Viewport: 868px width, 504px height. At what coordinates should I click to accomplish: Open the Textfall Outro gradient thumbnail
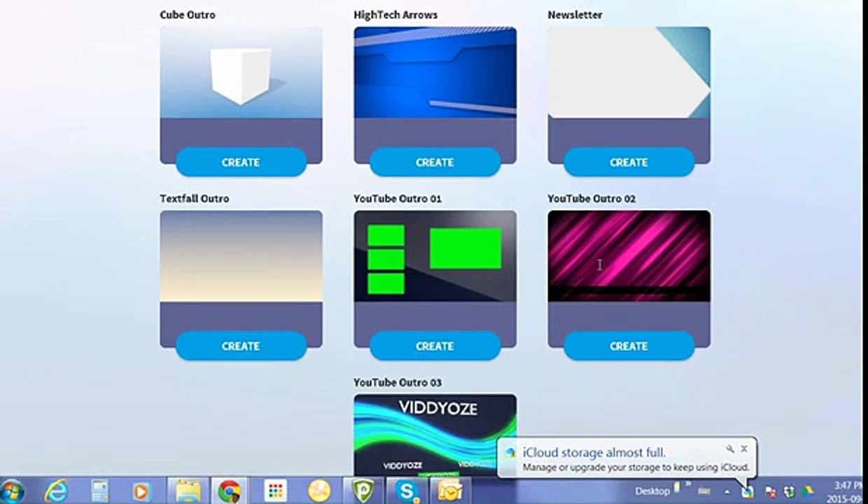pyautogui.click(x=241, y=256)
